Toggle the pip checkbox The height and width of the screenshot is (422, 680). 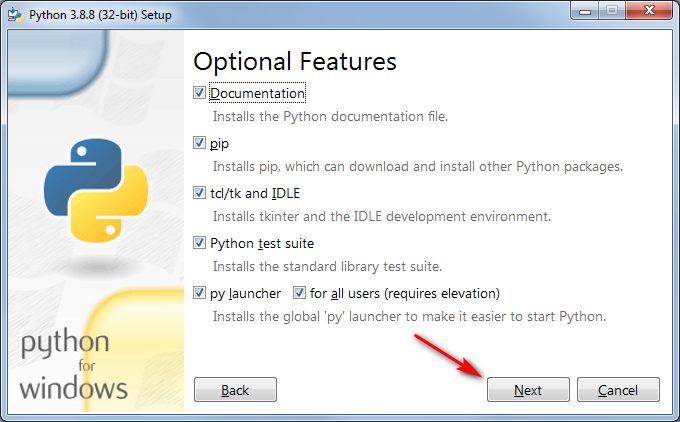tap(199, 143)
